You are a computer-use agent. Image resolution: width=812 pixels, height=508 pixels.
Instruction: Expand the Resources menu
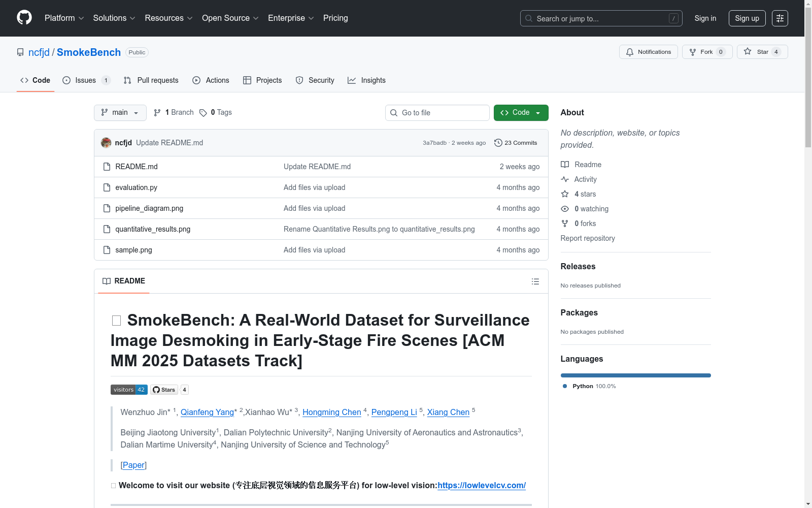point(169,18)
